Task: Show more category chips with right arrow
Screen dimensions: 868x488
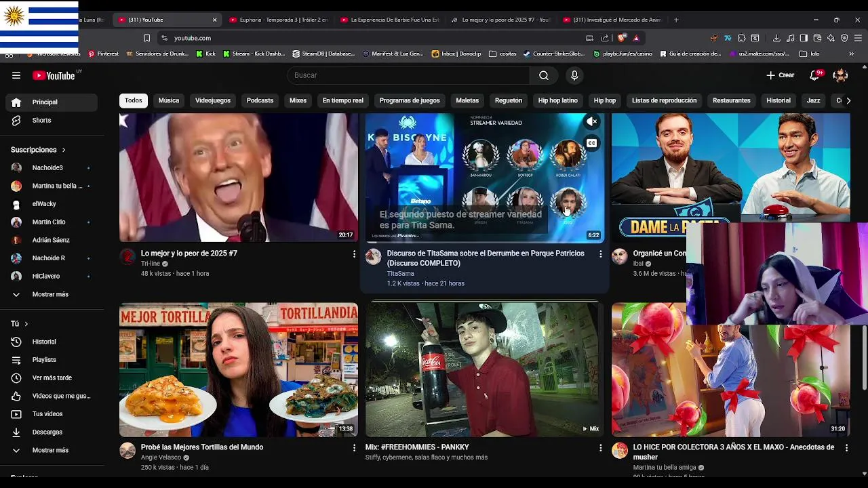Action: [848, 100]
